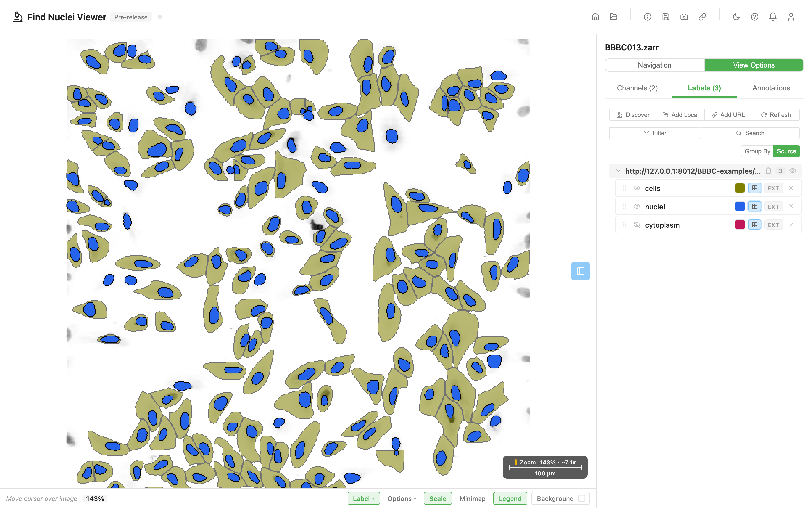Toggle the Scale bar button
The width and height of the screenshot is (812, 508).
tap(437, 498)
